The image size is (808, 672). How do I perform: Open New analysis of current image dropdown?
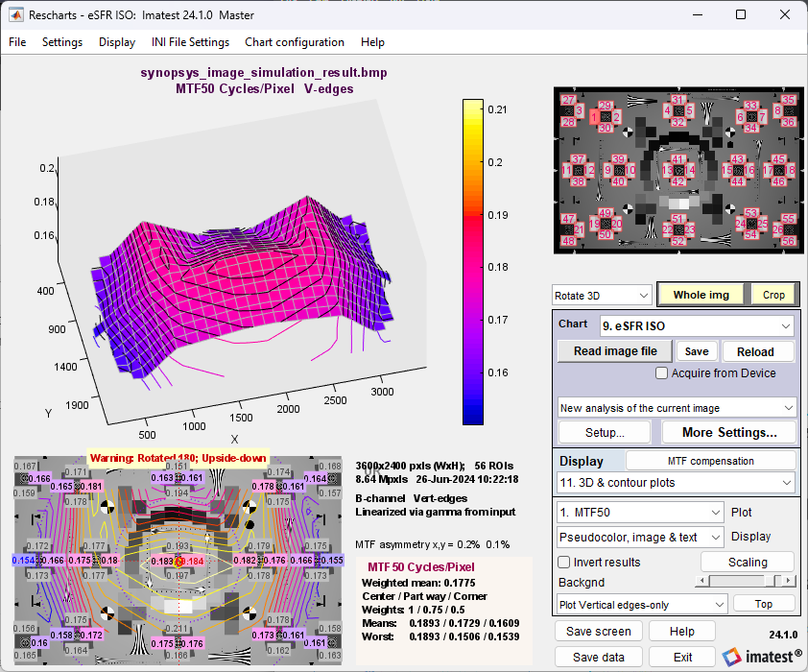point(677,408)
